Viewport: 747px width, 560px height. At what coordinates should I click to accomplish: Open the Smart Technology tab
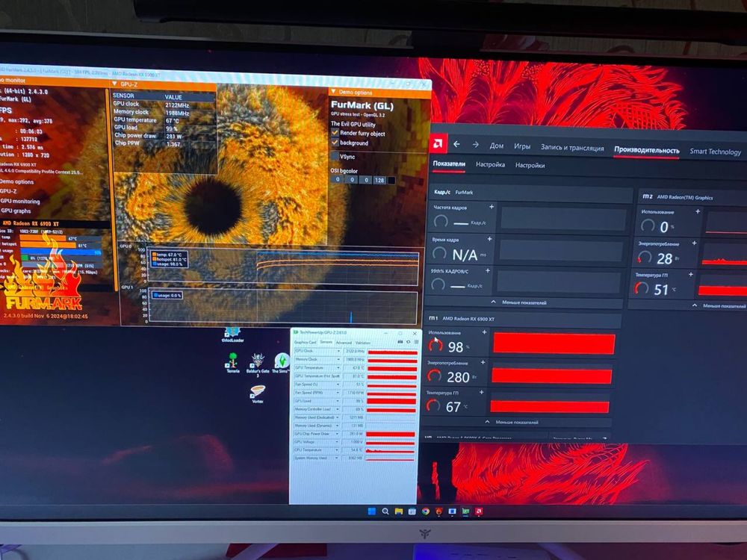715,152
